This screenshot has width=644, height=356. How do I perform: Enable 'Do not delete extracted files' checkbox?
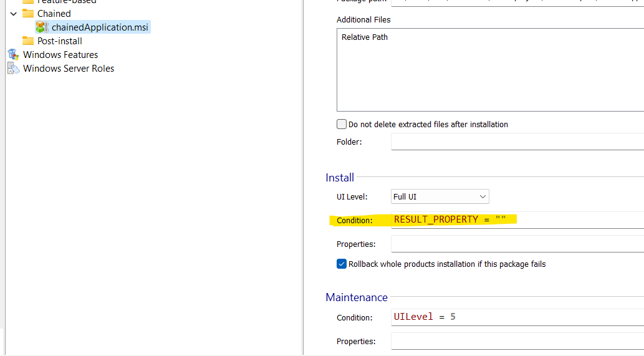point(342,124)
